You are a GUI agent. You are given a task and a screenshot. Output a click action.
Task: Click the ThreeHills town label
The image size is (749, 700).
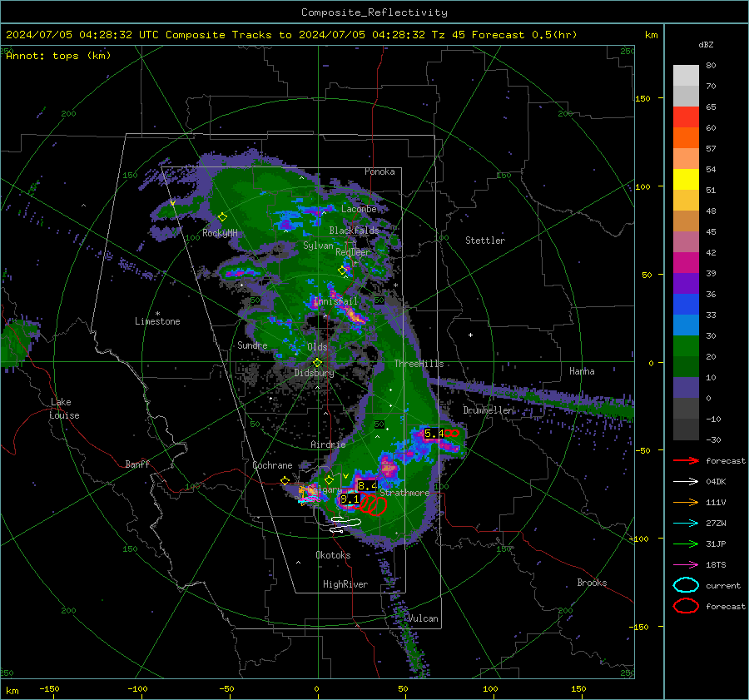419,364
